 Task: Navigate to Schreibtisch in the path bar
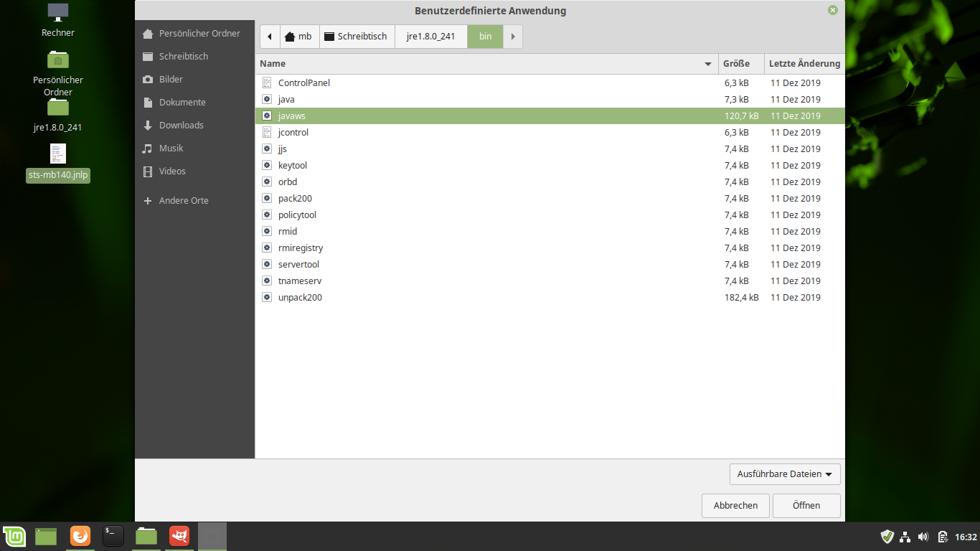click(356, 37)
